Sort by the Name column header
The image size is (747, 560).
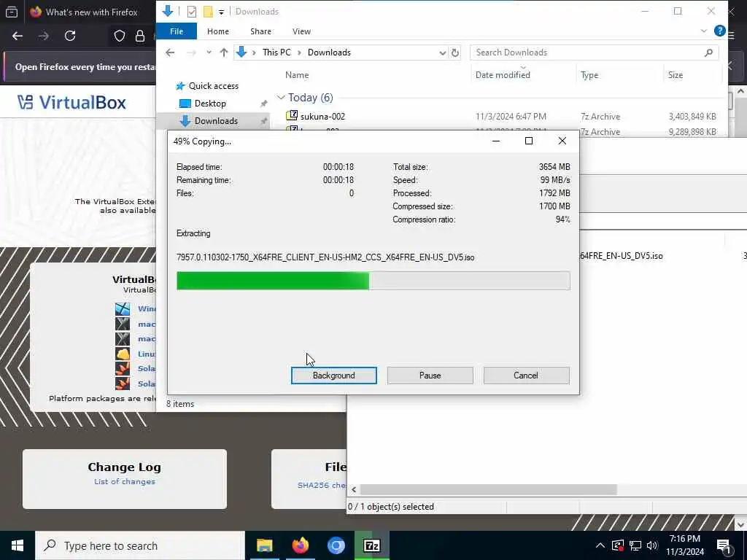pos(297,75)
